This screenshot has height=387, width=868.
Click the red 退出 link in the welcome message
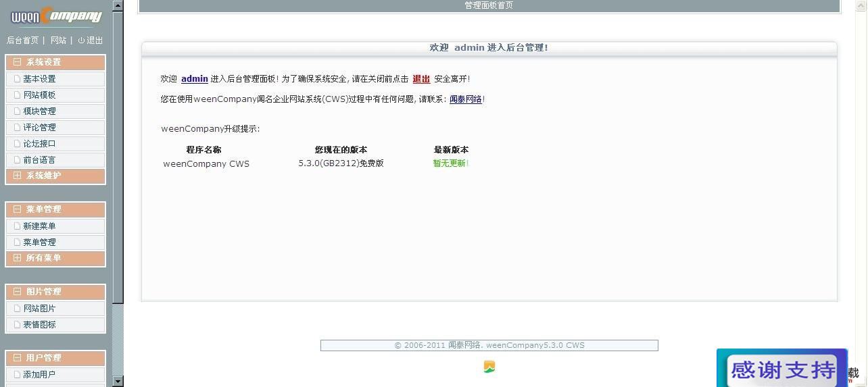pos(421,79)
